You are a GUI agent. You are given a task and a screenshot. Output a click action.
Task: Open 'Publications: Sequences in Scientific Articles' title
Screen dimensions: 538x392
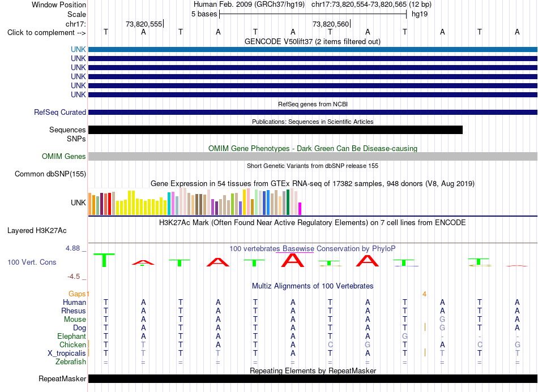pyautogui.click(x=313, y=122)
